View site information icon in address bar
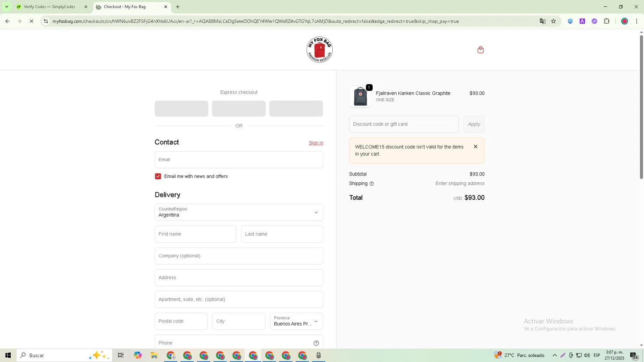The width and height of the screenshot is (644, 362). pyautogui.click(x=46, y=21)
